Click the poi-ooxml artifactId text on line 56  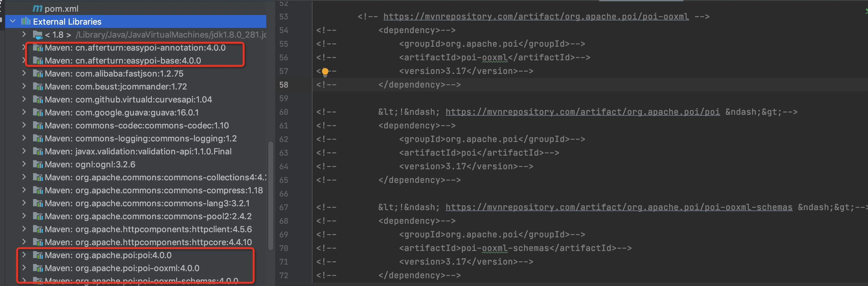click(x=484, y=57)
